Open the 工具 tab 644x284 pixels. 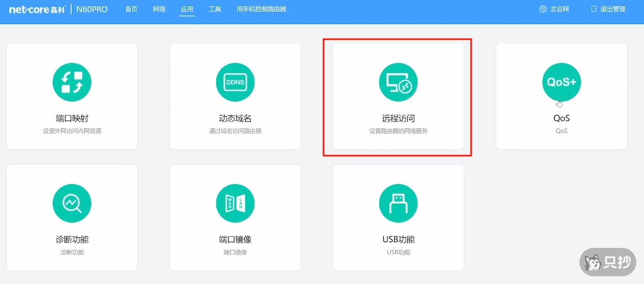[215, 9]
